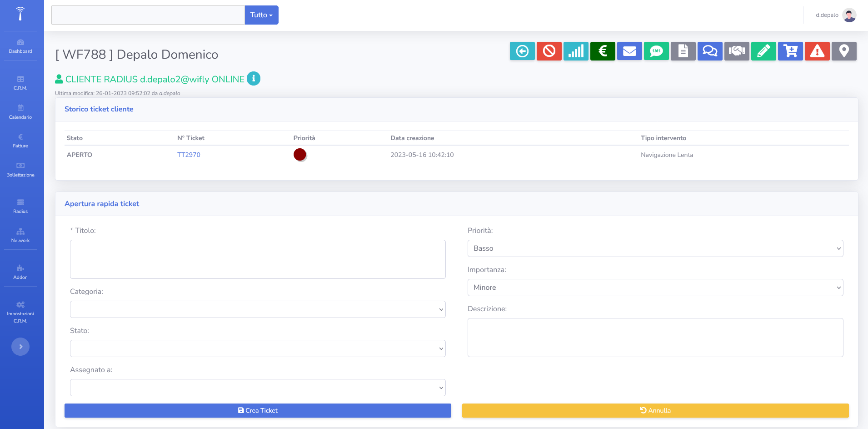Click the Crea Ticket button
The height and width of the screenshot is (429, 868).
pos(258,410)
